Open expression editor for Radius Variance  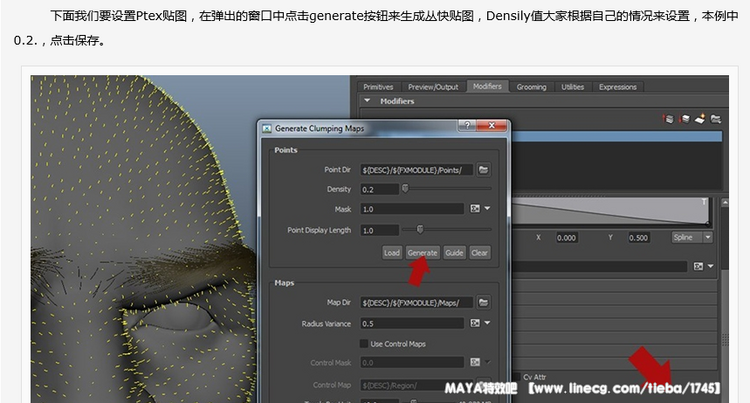475,323
